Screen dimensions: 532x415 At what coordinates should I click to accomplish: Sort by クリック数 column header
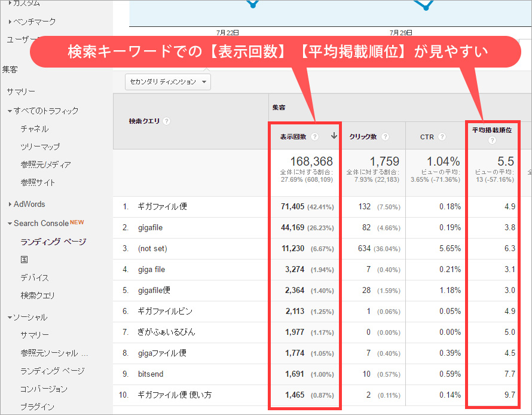click(363, 137)
